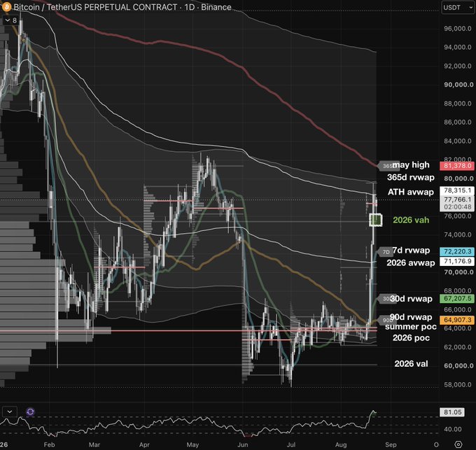The image size is (476, 450).
Task: Click the indicator value label 81.05
Action: pos(452,412)
